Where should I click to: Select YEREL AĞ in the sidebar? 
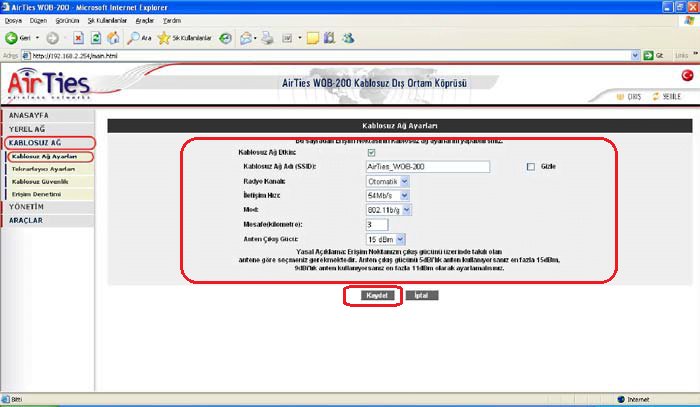[48, 129]
